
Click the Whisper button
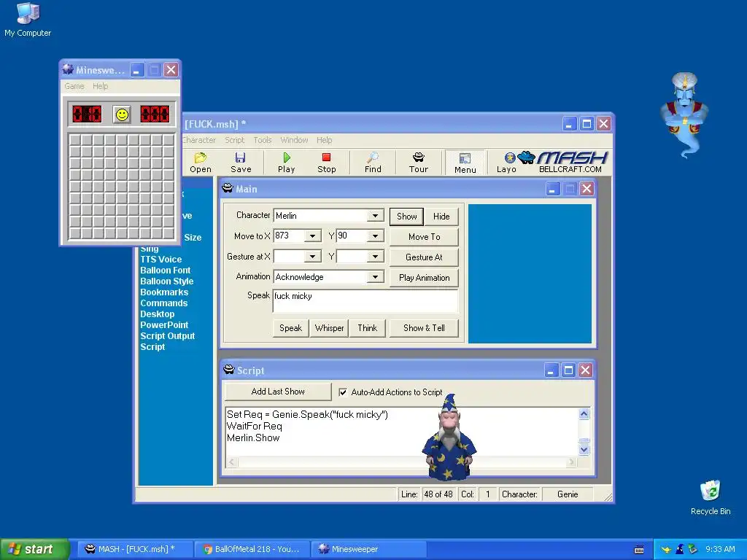329,328
